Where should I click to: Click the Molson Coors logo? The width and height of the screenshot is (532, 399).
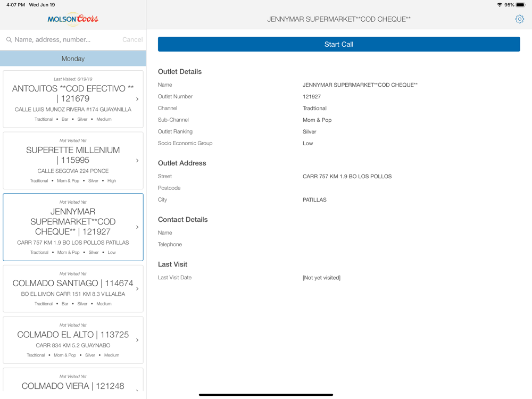tap(73, 19)
